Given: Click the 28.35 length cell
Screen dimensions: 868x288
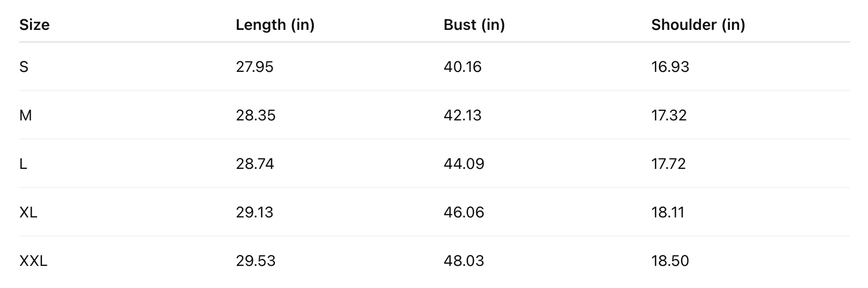Looking at the screenshot, I should [x=255, y=115].
